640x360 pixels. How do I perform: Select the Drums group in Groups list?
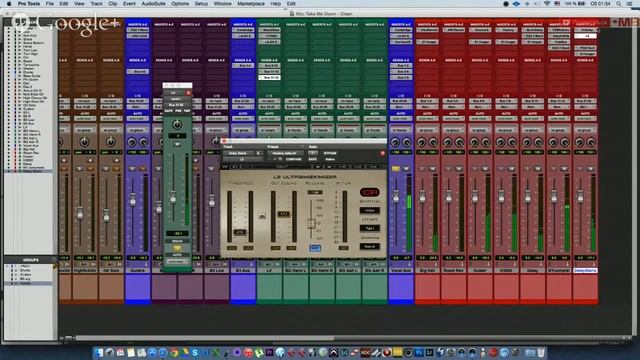tap(25, 270)
